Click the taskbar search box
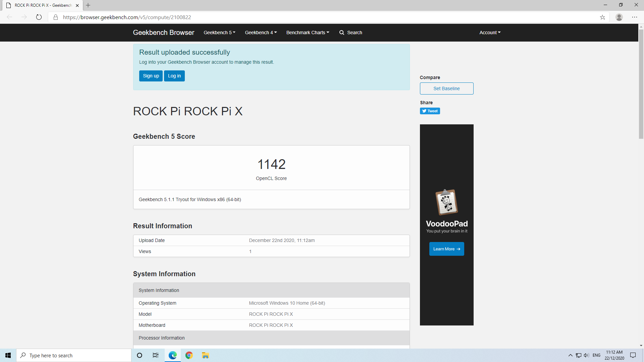This screenshot has height=362, width=644. (74, 355)
